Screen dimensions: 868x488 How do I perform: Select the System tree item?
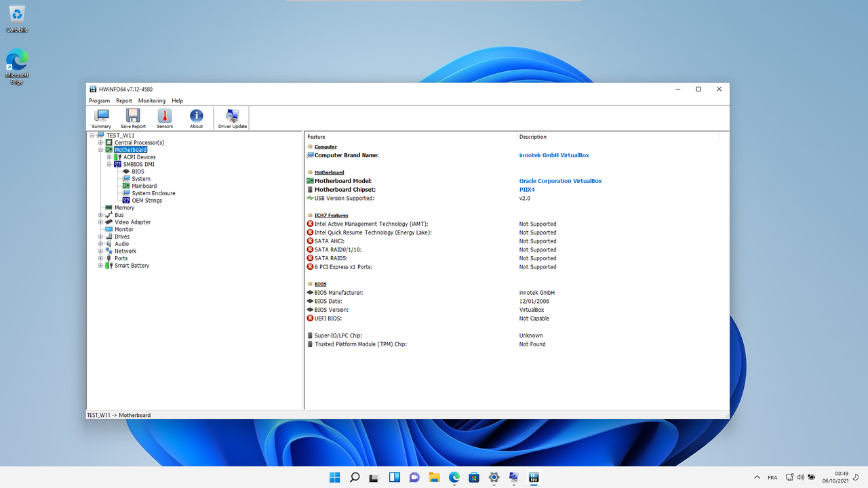point(141,179)
